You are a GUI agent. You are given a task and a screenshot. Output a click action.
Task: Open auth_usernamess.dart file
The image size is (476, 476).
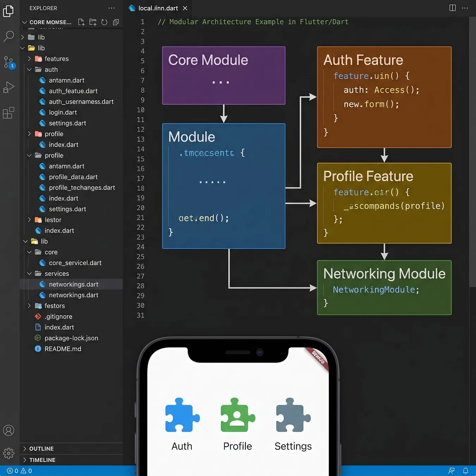(71, 102)
